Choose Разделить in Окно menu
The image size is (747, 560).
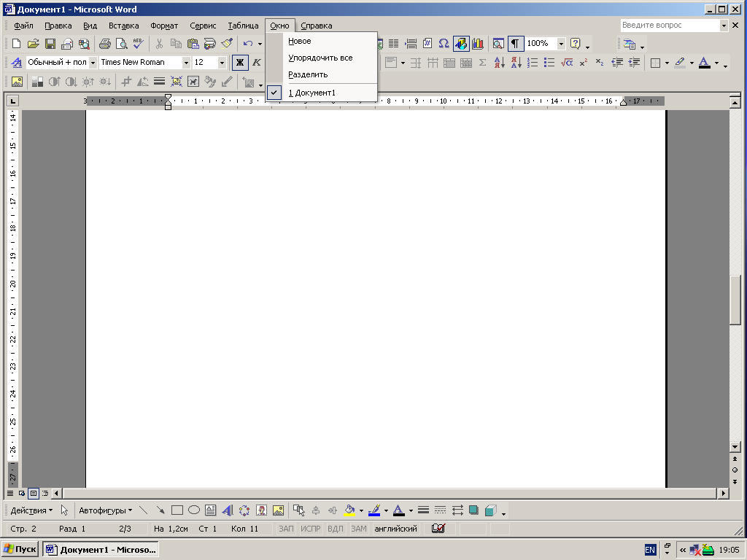pos(322,74)
